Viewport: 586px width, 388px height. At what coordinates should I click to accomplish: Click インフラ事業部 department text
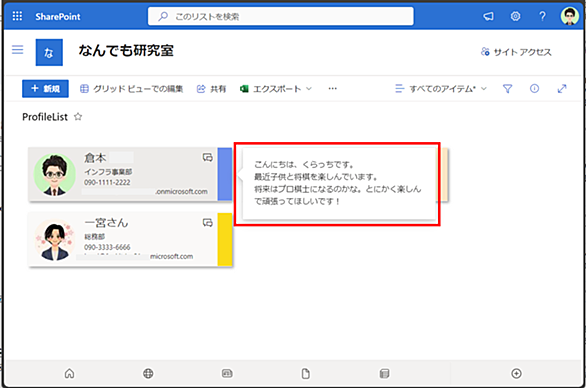pyautogui.click(x=108, y=172)
